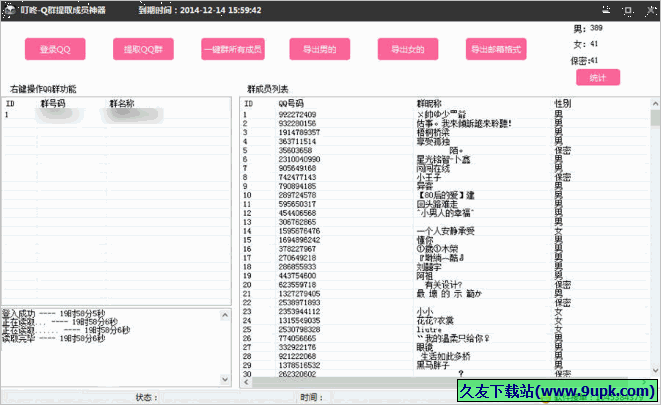Select member row with QQ 1315549035
Viewport: 661px width, 405px height.
(x=446, y=321)
